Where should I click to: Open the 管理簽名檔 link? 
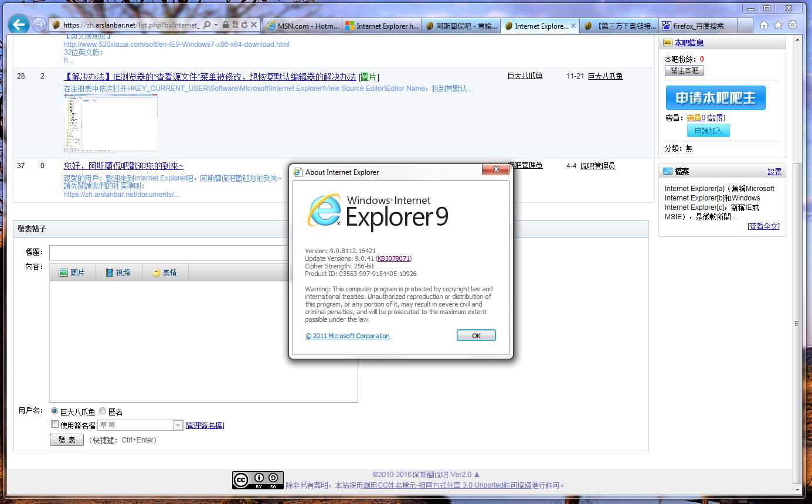205,425
